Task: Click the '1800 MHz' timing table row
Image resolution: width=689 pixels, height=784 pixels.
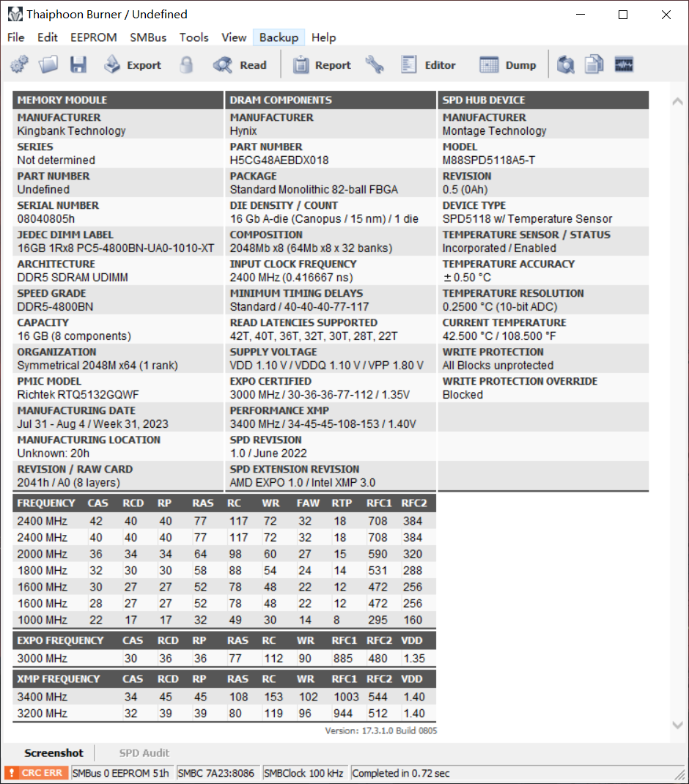Action: [224, 571]
